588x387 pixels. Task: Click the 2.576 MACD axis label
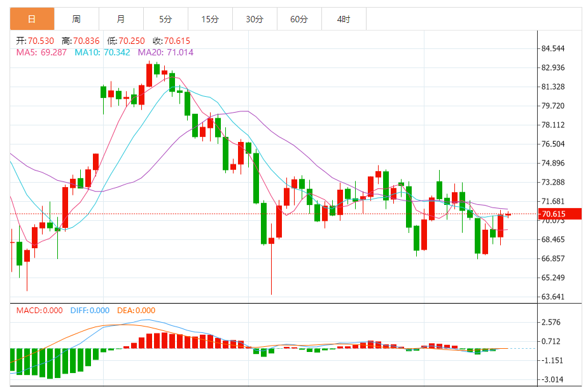[x=551, y=323]
